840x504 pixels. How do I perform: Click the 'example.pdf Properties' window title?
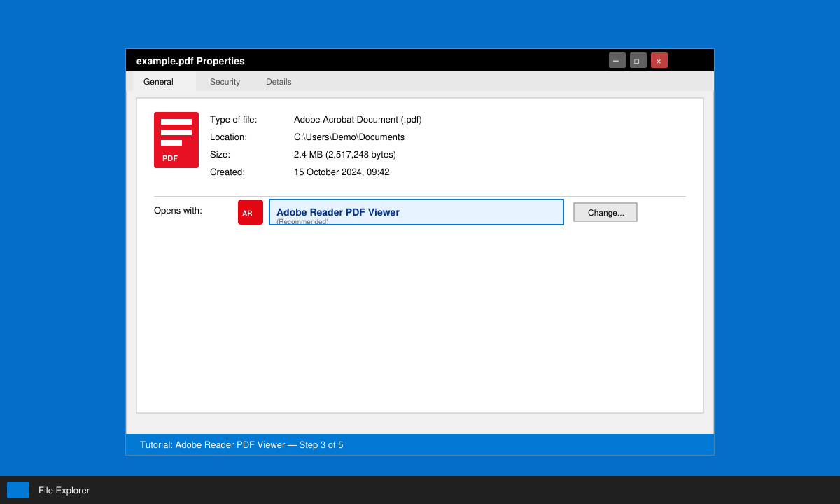[190, 61]
